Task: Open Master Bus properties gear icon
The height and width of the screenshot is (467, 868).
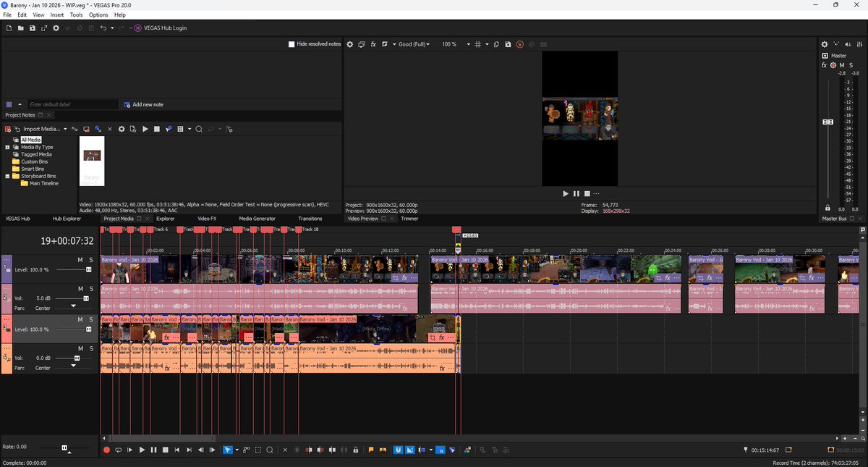Action: [825, 44]
